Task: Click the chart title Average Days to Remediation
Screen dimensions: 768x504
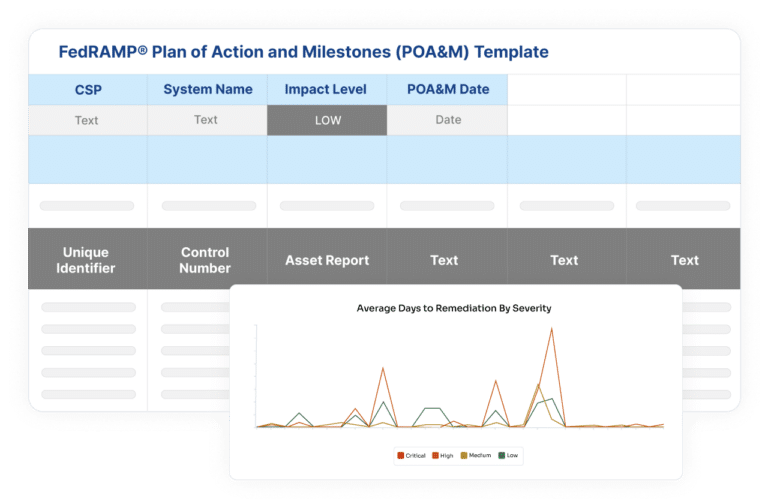Action: [454, 308]
